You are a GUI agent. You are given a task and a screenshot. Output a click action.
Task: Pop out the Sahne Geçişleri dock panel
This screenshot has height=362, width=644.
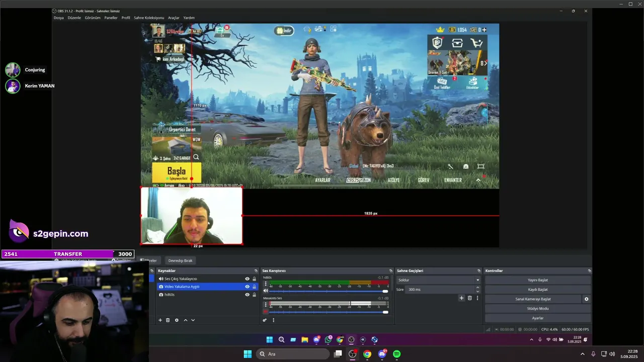coord(478,271)
